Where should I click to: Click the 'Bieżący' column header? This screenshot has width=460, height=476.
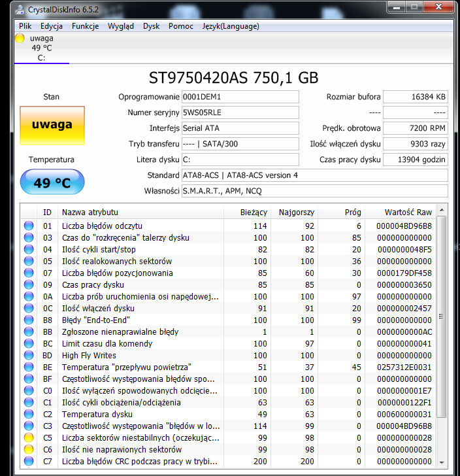tap(247, 212)
